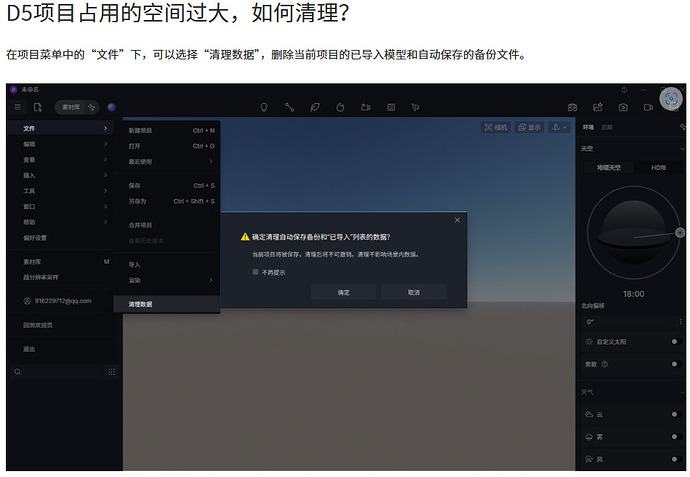690x477 pixels.
Task: Click the flame particle effects icon
Action: (x=340, y=107)
